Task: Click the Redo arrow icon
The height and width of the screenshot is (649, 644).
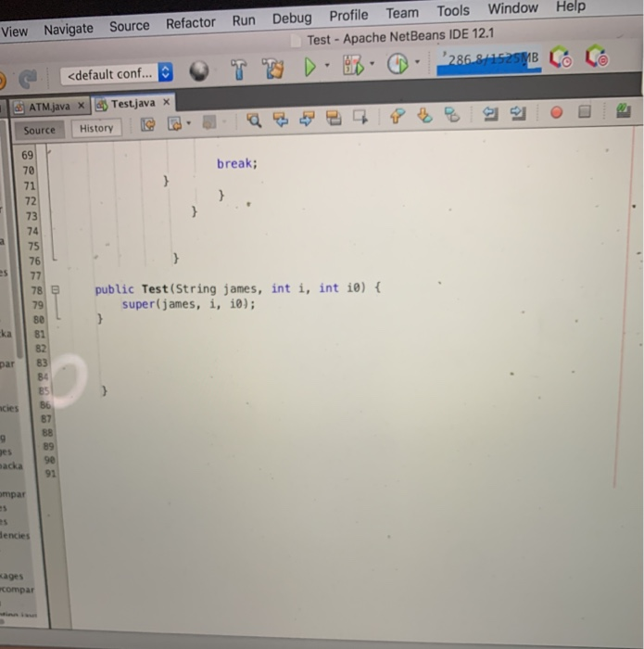Action: click(x=28, y=78)
